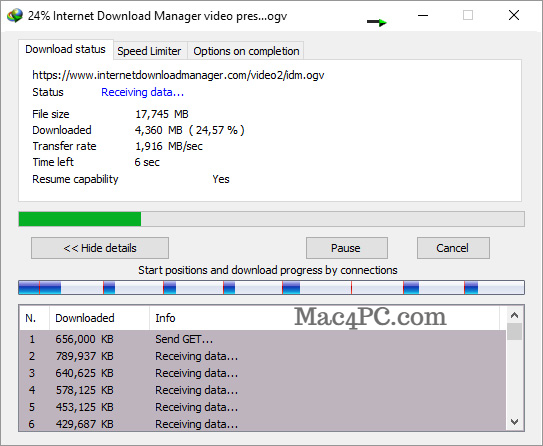The image size is (543, 446).
Task: Open the Speed Limiter tab
Action: (149, 51)
